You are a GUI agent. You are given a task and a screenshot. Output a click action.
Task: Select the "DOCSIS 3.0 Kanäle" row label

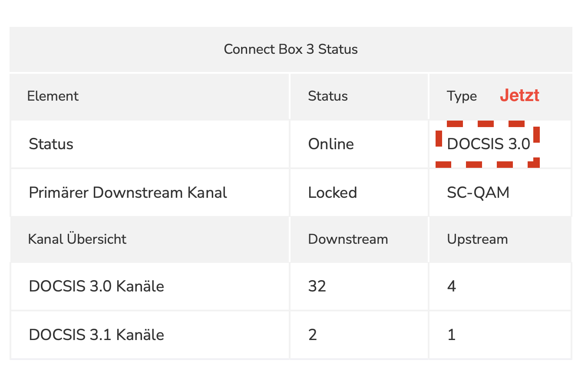coord(96,286)
